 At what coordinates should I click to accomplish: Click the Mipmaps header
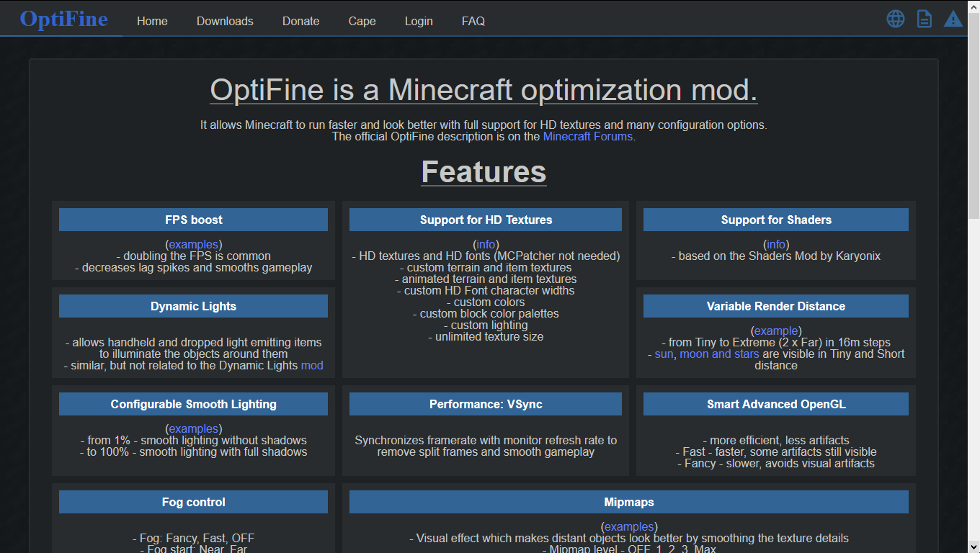pyautogui.click(x=629, y=502)
